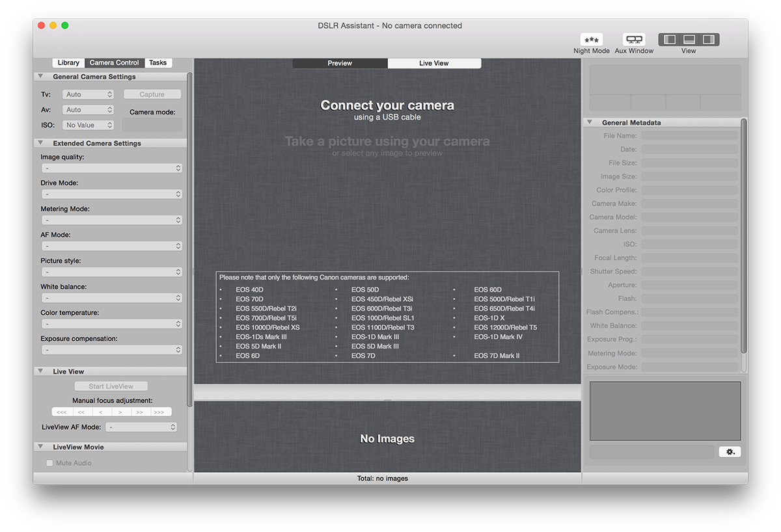Open the Image quality dropdown
This screenshot has width=781, height=532.
[112, 168]
